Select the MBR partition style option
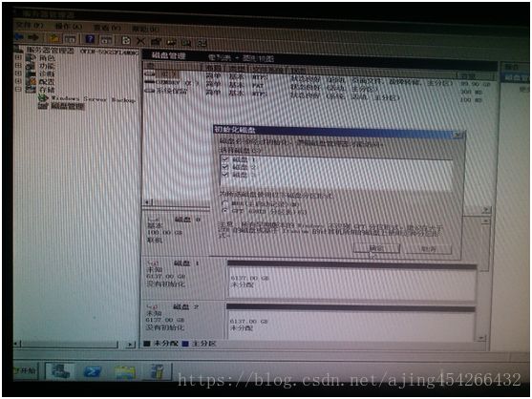The width and height of the screenshot is (532, 399). pyautogui.click(x=224, y=203)
